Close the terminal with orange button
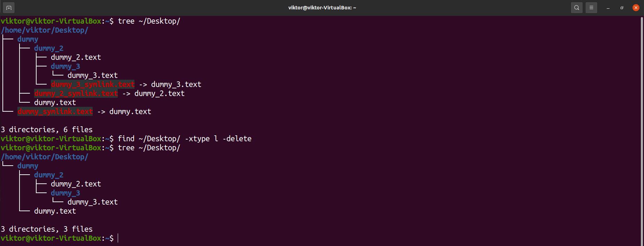 point(636,7)
